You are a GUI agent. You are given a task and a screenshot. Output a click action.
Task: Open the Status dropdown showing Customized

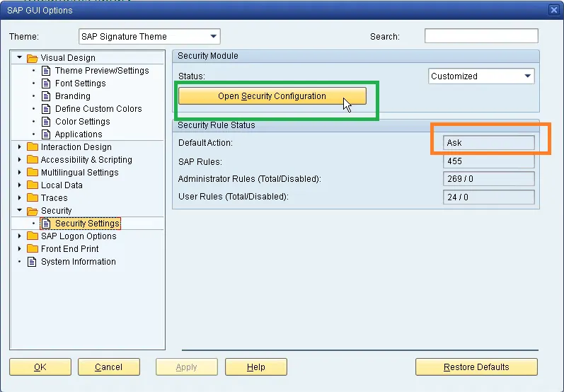pyautogui.click(x=527, y=76)
